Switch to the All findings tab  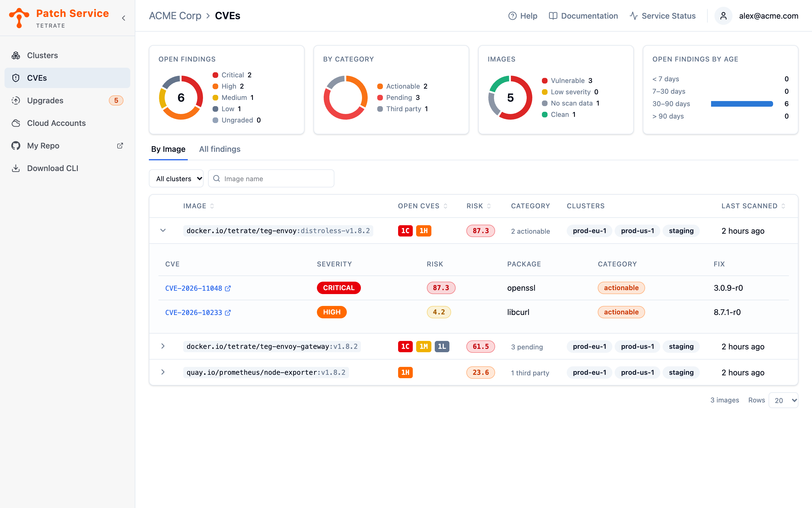click(220, 149)
